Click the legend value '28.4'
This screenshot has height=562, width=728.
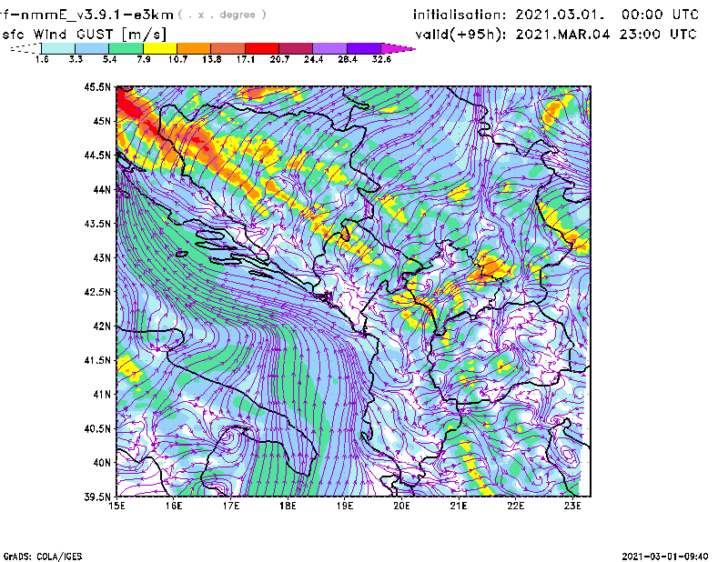coord(348,59)
